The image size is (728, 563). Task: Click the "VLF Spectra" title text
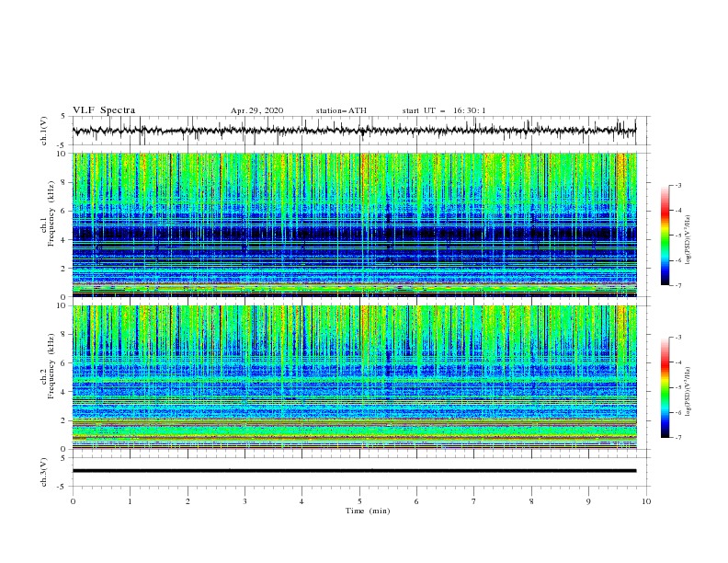(104, 110)
